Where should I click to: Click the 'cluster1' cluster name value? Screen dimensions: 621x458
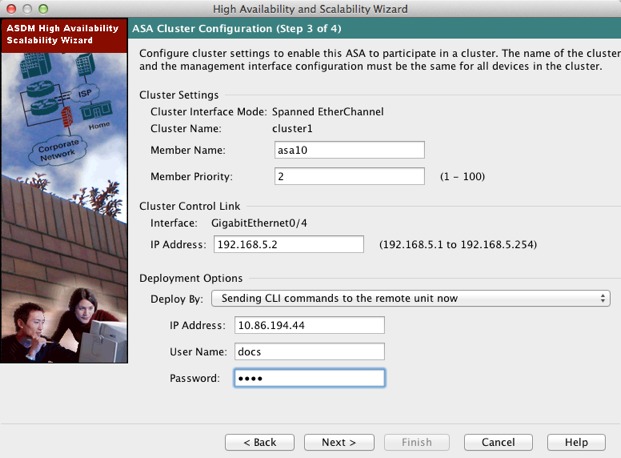tap(292, 128)
